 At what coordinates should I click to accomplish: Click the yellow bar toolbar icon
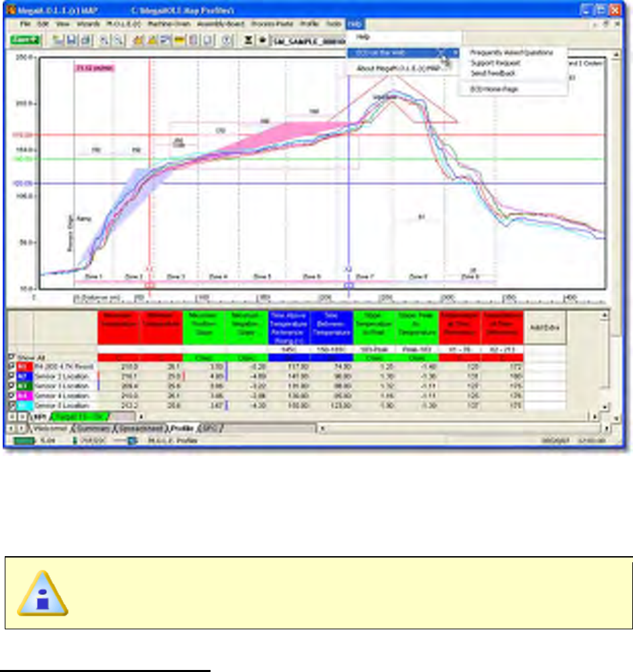(179, 40)
